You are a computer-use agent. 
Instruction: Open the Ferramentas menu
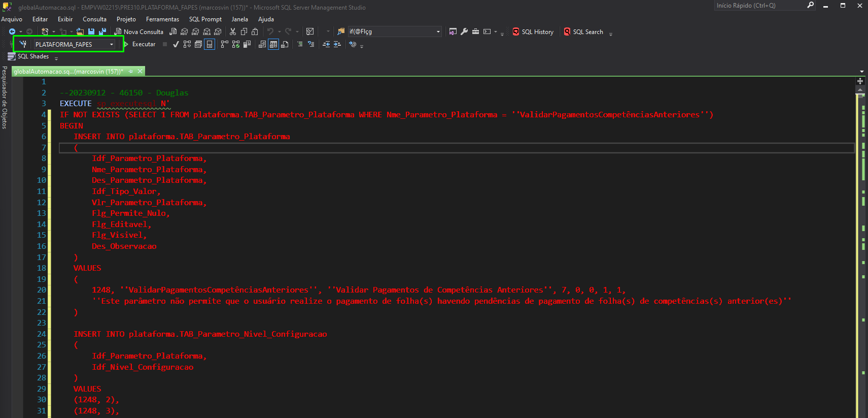click(x=162, y=19)
